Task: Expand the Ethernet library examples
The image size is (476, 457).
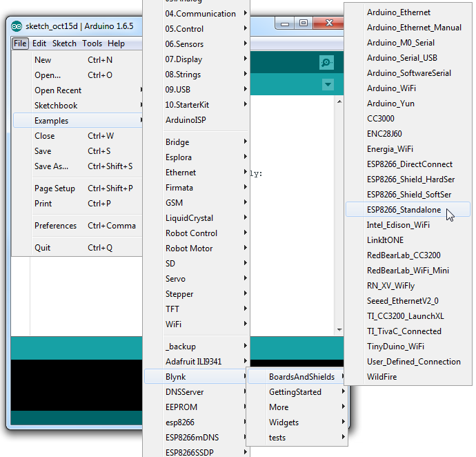Action: (197, 173)
